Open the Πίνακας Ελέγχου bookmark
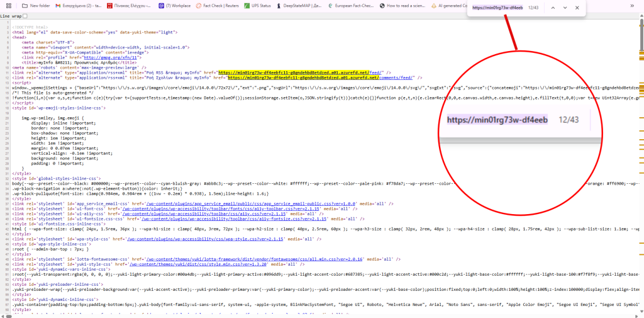Screen dimensions: 644x318 click(129, 6)
